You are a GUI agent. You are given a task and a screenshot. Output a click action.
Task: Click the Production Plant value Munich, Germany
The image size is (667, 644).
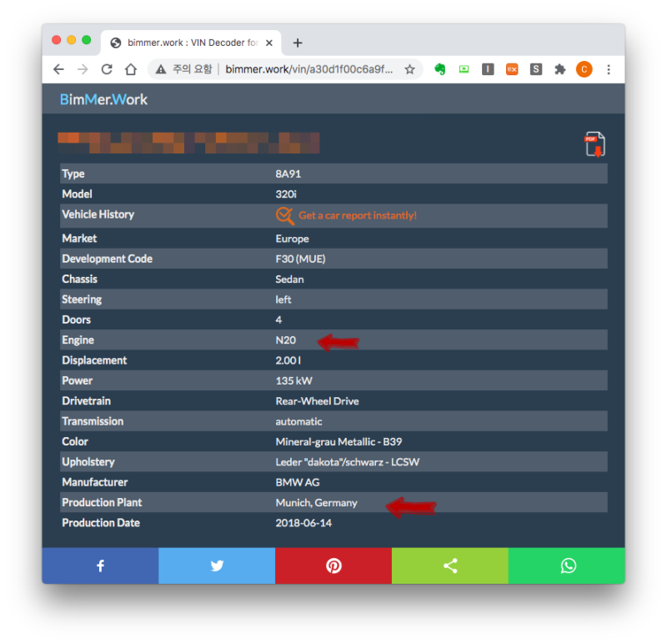[317, 503]
